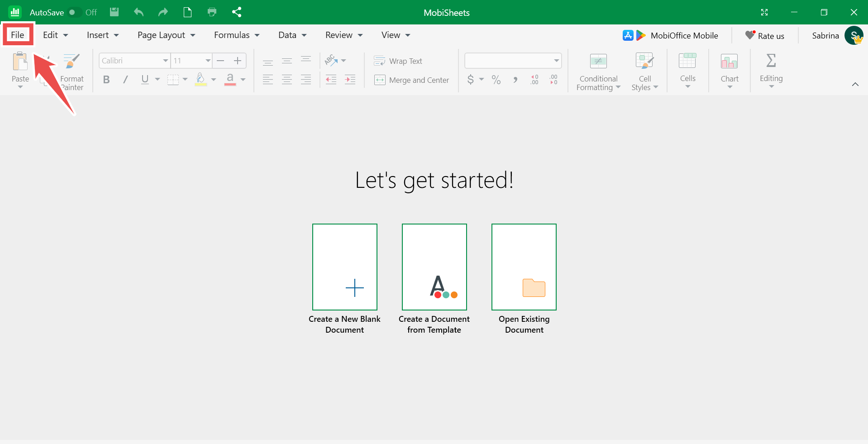Decrease font size with minus button
The width and height of the screenshot is (868, 444).
[x=221, y=61]
